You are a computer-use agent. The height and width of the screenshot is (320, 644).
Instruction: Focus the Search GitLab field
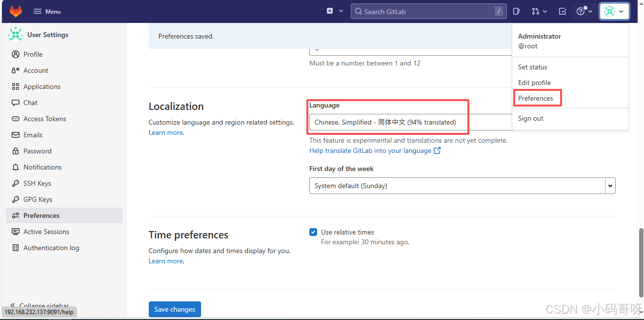point(428,11)
